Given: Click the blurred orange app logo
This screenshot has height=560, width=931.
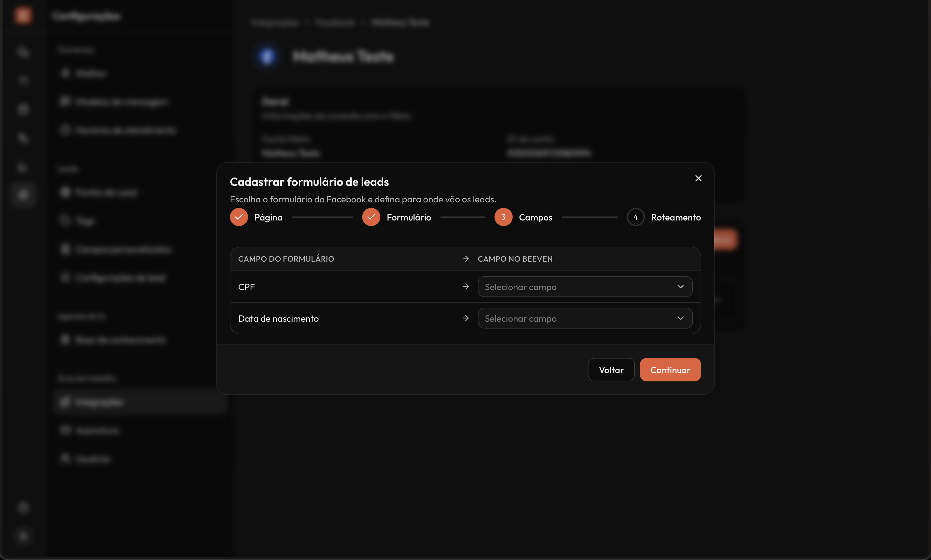Looking at the screenshot, I should click(x=23, y=16).
